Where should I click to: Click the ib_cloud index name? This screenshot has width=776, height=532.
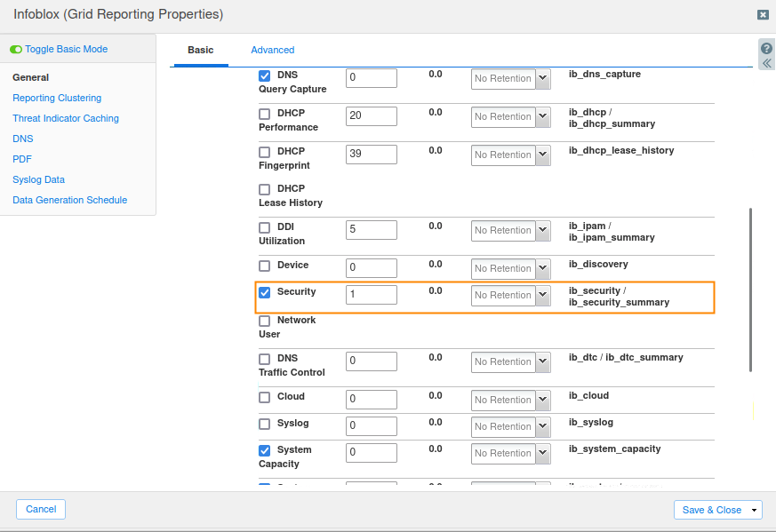point(589,395)
